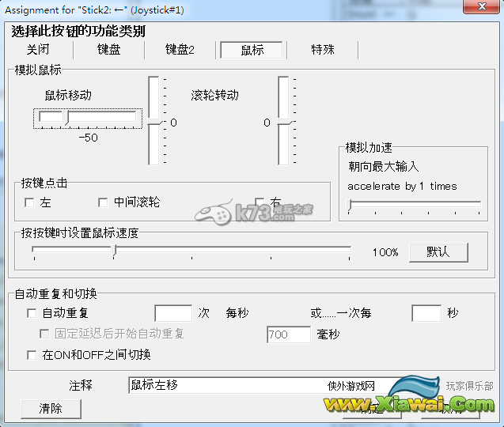Click the -50 mouse movement value
504x427 pixels.
tap(88, 138)
